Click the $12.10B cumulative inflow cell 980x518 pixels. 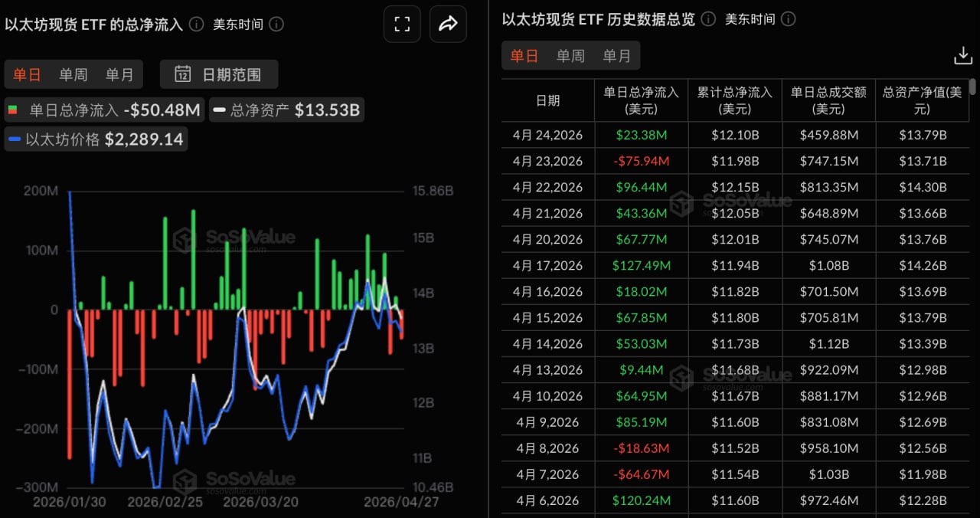[734, 135]
